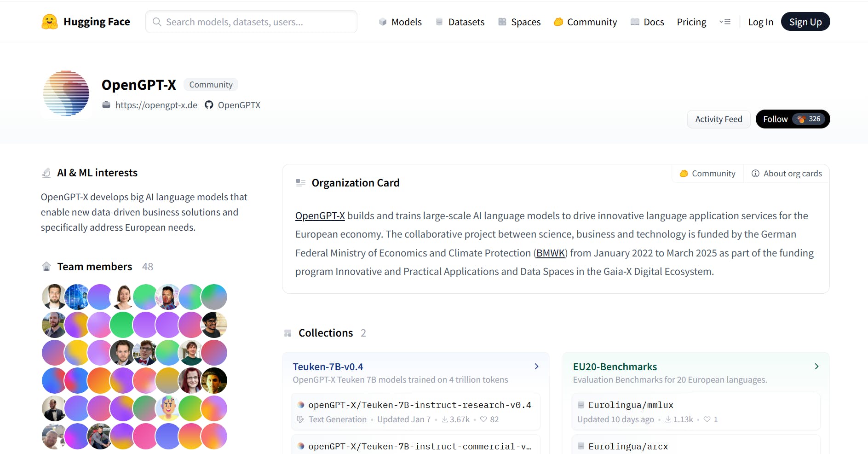This screenshot has width=868, height=454.
Task: Open the more navigation options dropdown
Action: click(725, 22)
